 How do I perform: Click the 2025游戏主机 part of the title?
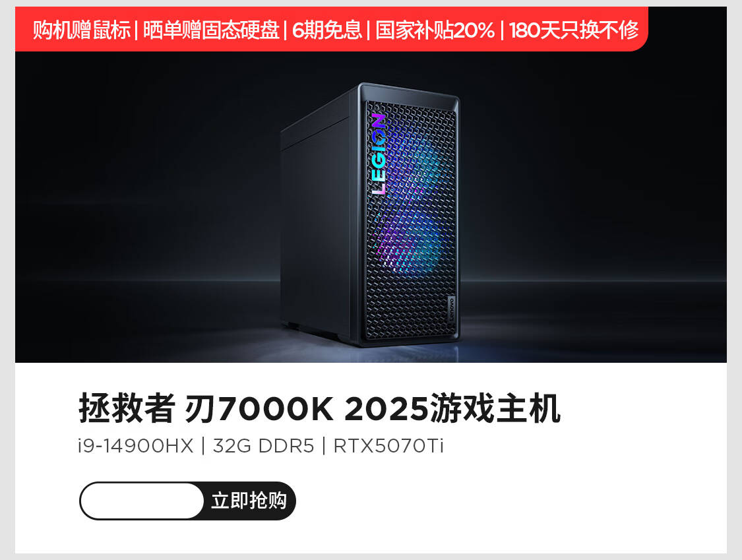coord(453,408)
